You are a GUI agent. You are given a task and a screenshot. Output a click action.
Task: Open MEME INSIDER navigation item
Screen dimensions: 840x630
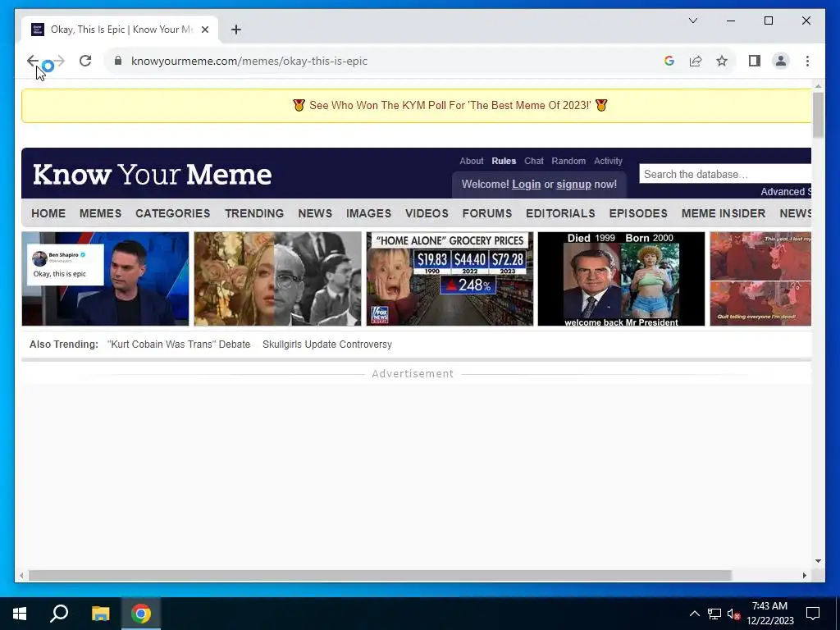coord(724,213)
